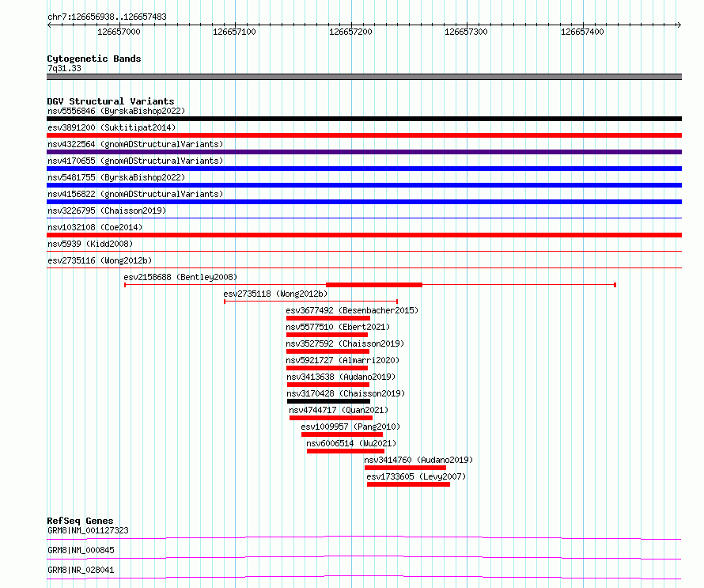The height and width of the screenshot is (588, 704).
Task: Click the gray 7q31.33 cytogenetic band bar
Action: click(364, 77)
